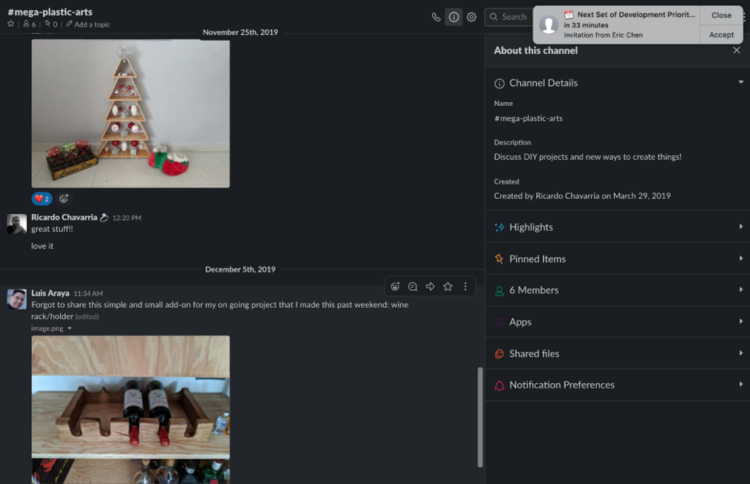Click the November 25th, 2019 date divider

coord(240,32)
